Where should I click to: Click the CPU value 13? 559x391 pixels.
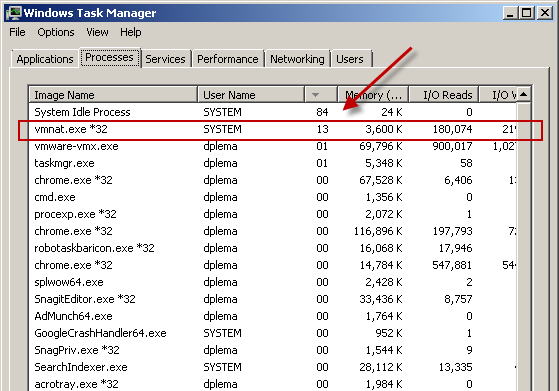322,129
